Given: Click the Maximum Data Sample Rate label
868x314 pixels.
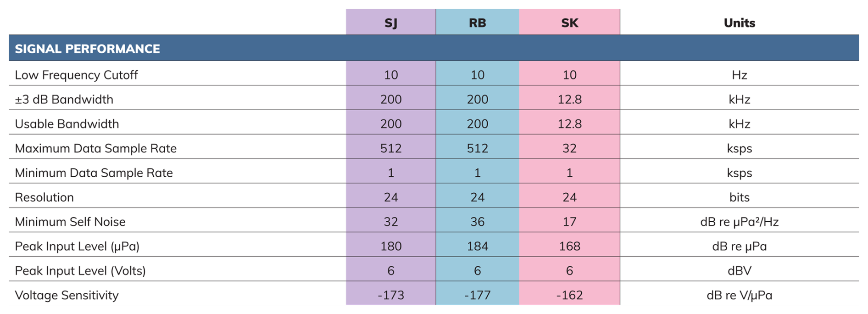Looking at the screenshot, I should [x=95, y=148].
